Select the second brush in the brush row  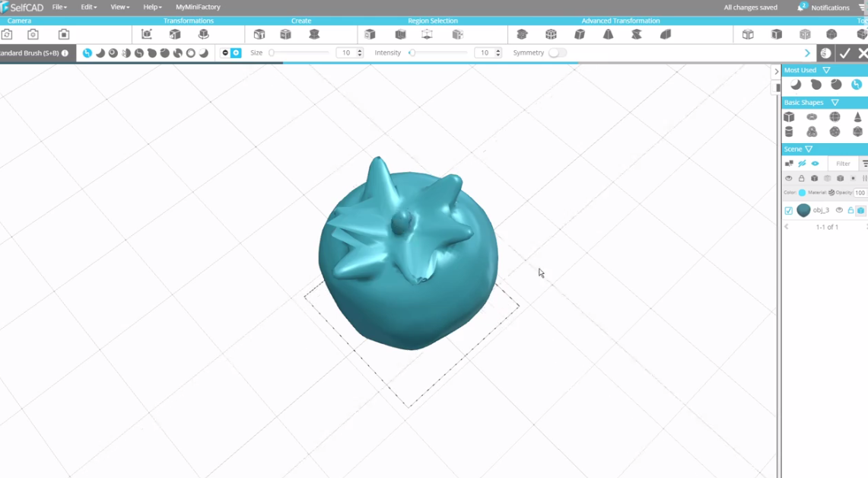(100, 53)
